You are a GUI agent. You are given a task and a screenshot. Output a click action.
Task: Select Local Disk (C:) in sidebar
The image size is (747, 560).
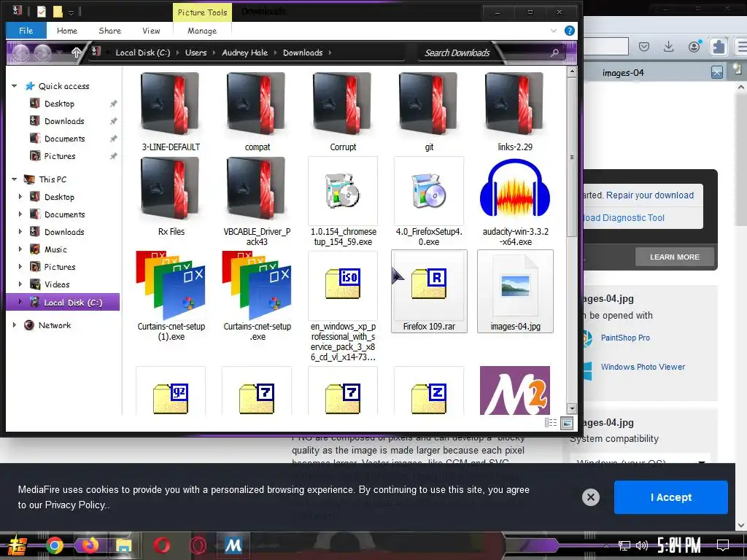(63, 302)
